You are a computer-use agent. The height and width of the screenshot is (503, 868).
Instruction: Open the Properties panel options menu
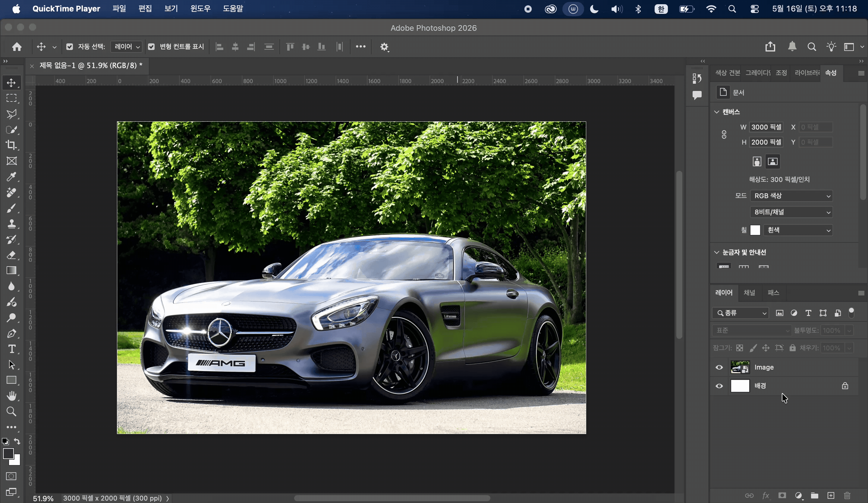tap(861, 73)
